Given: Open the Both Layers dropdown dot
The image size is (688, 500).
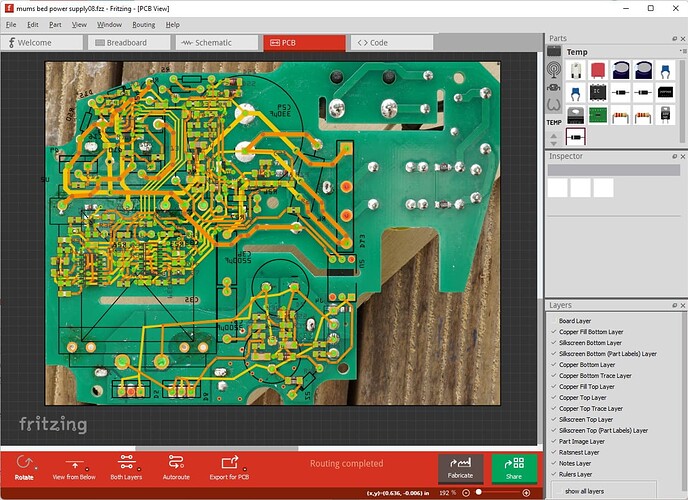Looking at the screenshot, I should tap(139, 469).
